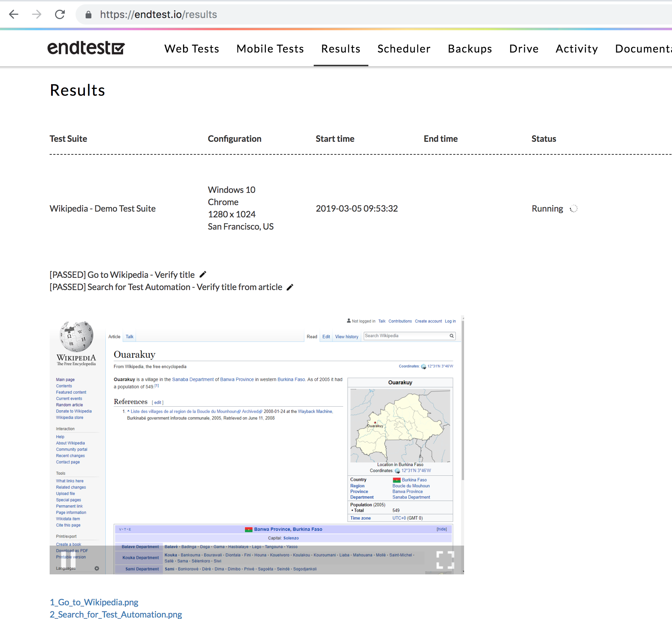The image size is (672, 619).
Task: Edit the 'Go to Wikipedia - Verify title' test
Action: (x=203, y=274)
